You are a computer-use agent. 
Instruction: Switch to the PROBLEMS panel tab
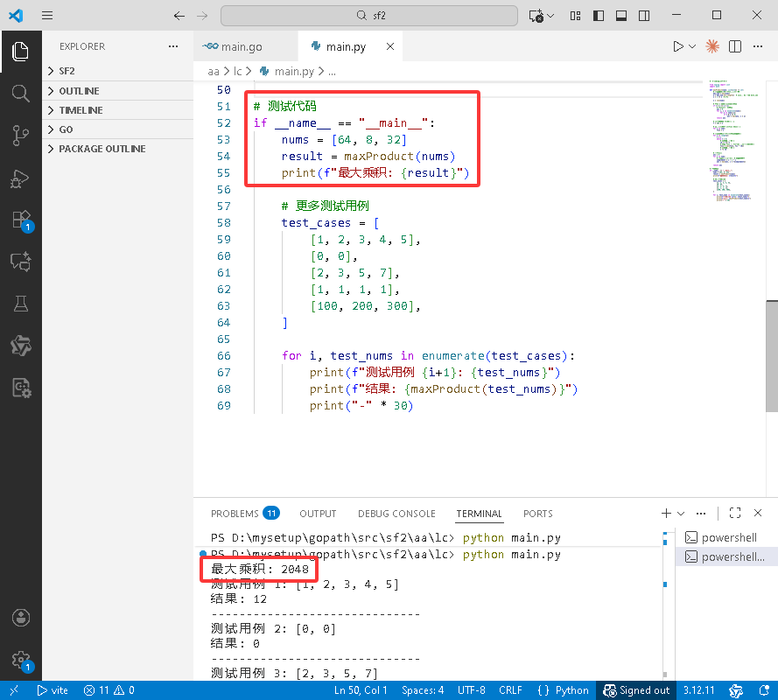(245, 514)
